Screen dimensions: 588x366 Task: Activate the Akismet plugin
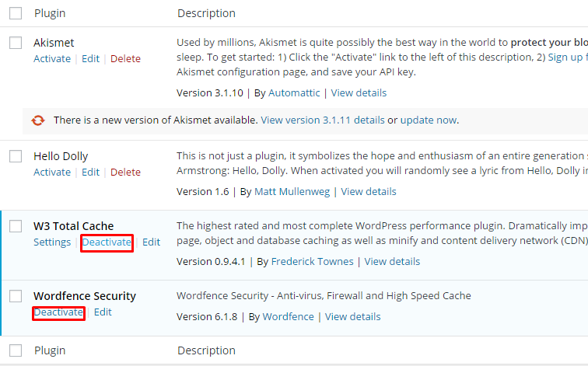click(x=52, y=59)
